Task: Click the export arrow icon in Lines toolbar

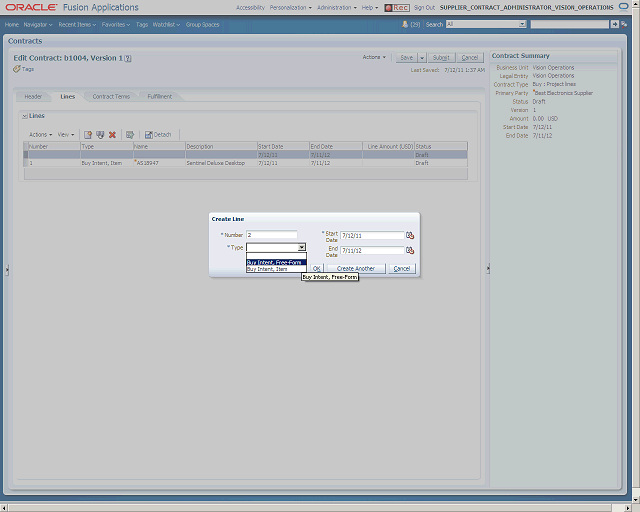Action: pyautogui.click(x=130, y=135)
